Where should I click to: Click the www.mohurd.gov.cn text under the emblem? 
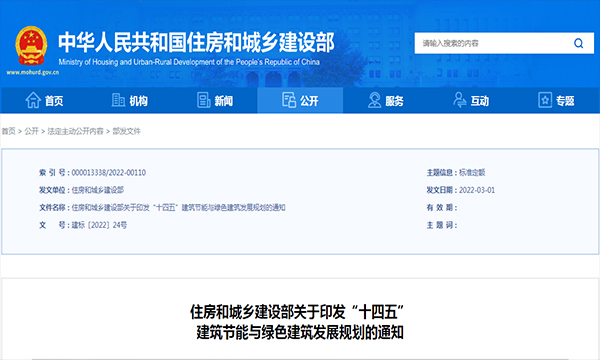pos(33,72)
